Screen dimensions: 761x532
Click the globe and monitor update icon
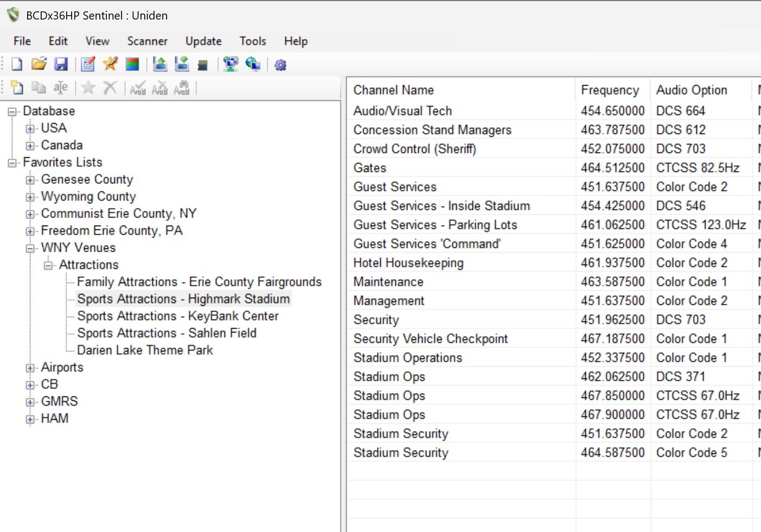[x=253, y=65]
